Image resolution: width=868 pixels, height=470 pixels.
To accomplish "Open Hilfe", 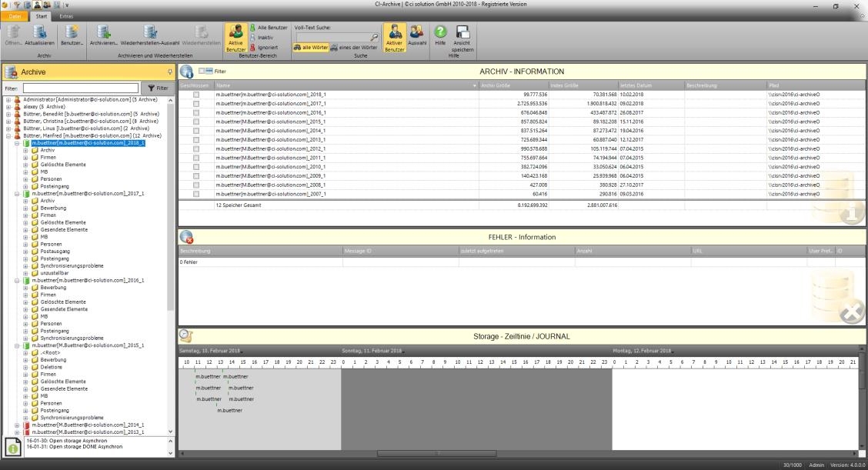I will [440, 35].
